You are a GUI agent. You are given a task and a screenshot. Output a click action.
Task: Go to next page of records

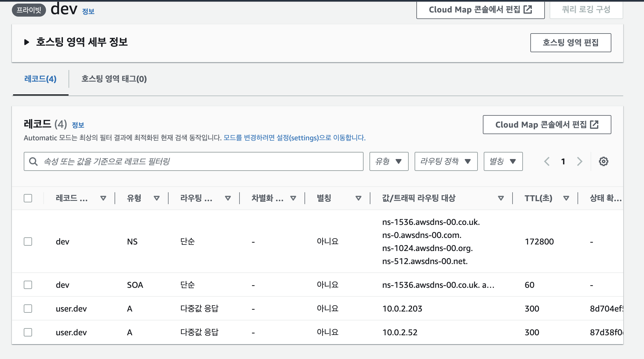[580, 161]
